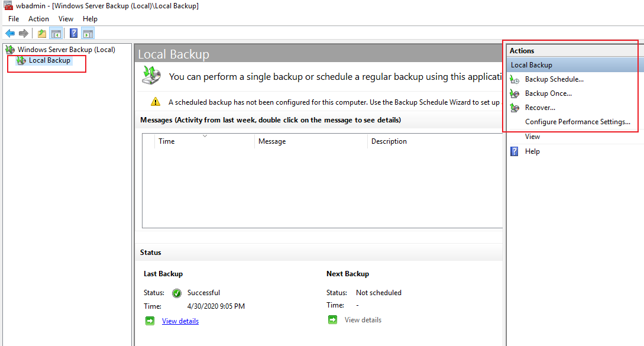Screen dimensions: 644x346
Task: Click the Forward arrow toolbar icon
Action: (24, 33)
